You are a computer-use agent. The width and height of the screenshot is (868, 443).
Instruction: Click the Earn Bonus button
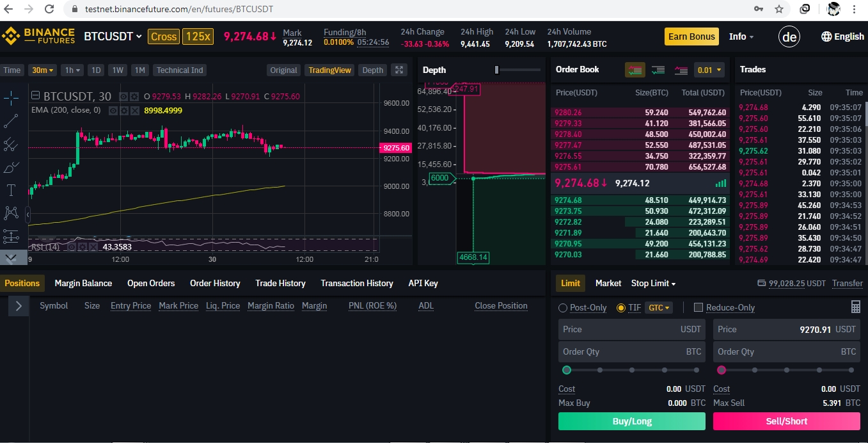click(691, 36)
